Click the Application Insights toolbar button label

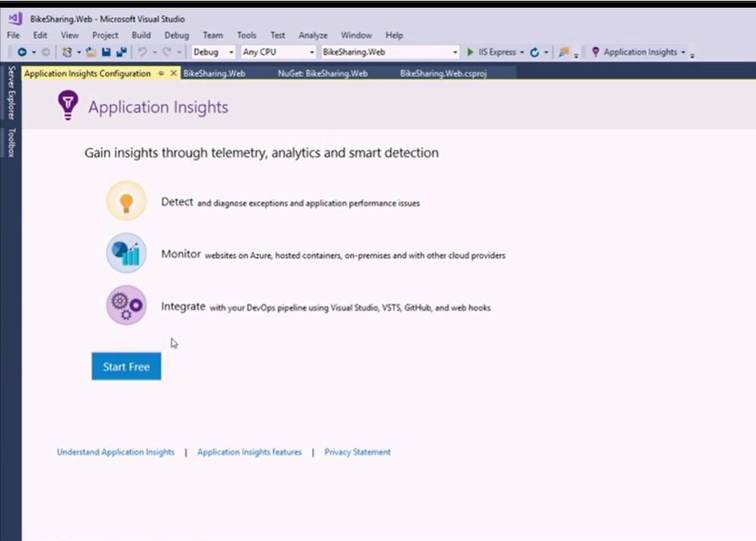coord(640,52)
